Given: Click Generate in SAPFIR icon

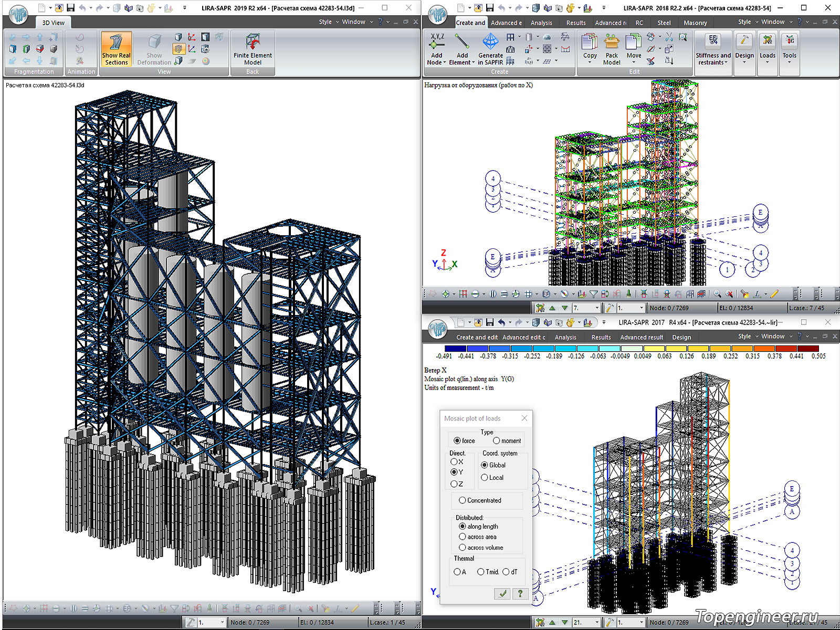Looking at the screenshot, I should tap(490, 49).
